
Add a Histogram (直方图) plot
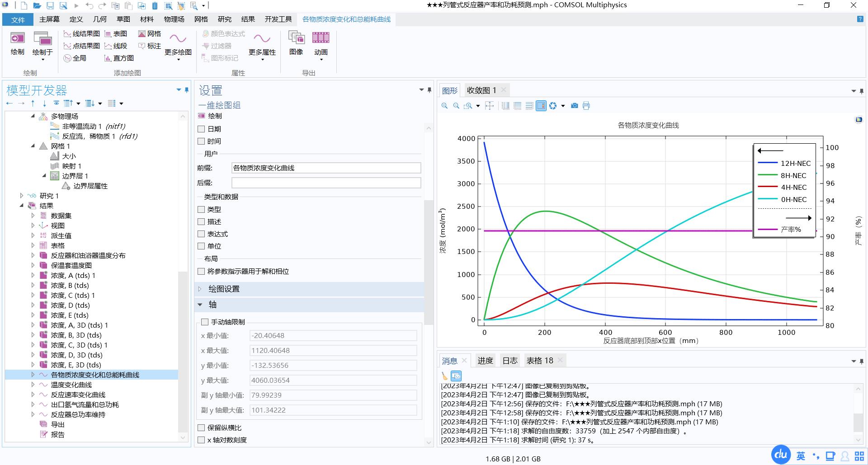119,58
